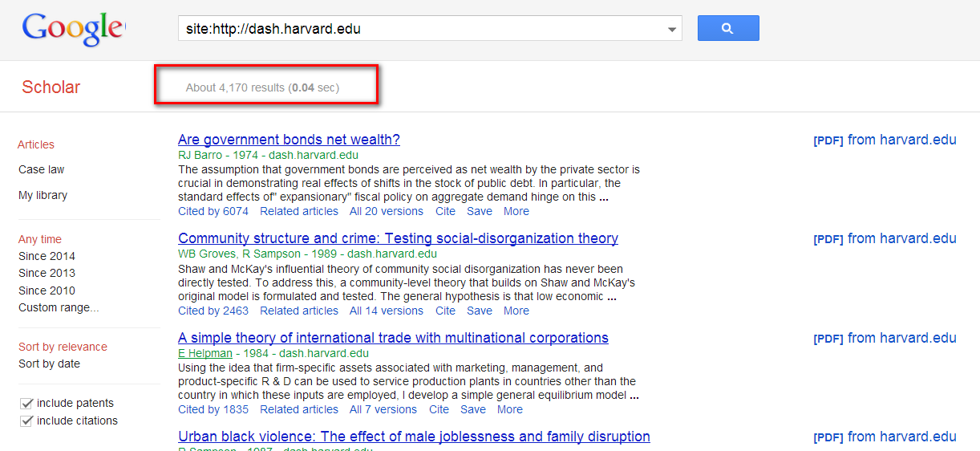Image resolution: width=980 pixels, height=451 pixels.
Task: Show All 7 versions
Action: click(383, 409)
